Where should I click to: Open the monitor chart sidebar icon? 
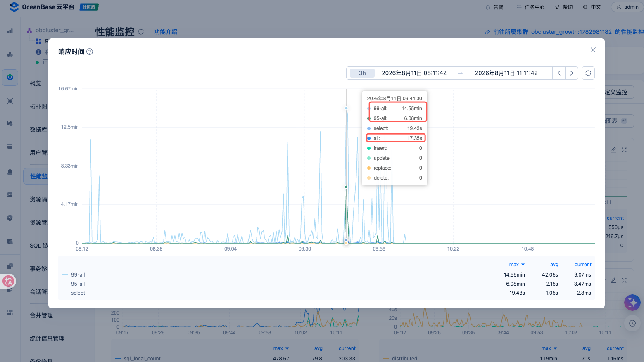(10, 195)
